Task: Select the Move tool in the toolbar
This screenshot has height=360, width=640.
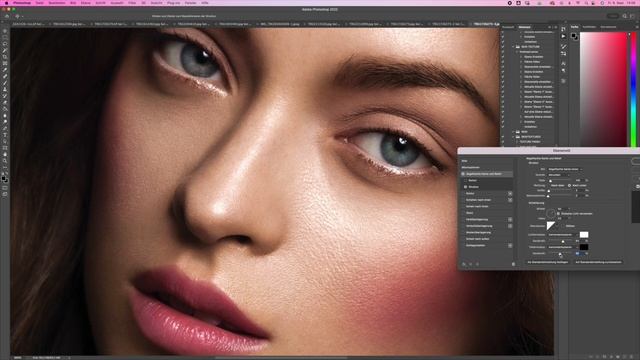Action: 5,31
